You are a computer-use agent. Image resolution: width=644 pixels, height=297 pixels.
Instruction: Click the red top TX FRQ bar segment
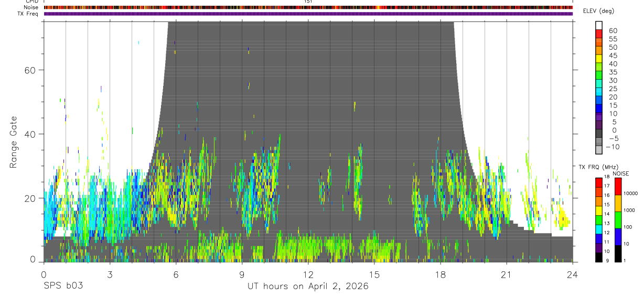coord(599,183)
